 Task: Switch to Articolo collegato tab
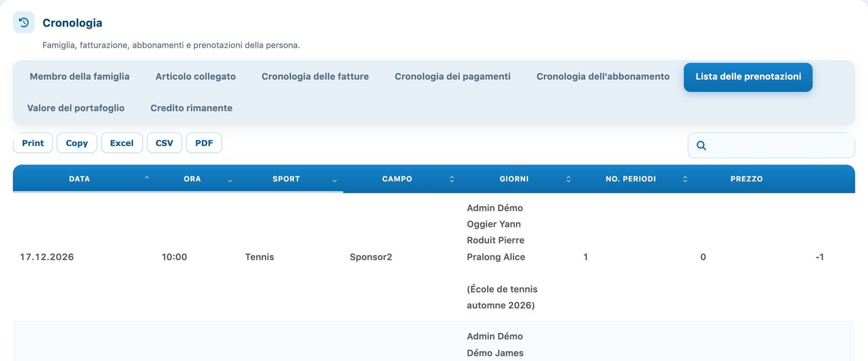[195, 77]
